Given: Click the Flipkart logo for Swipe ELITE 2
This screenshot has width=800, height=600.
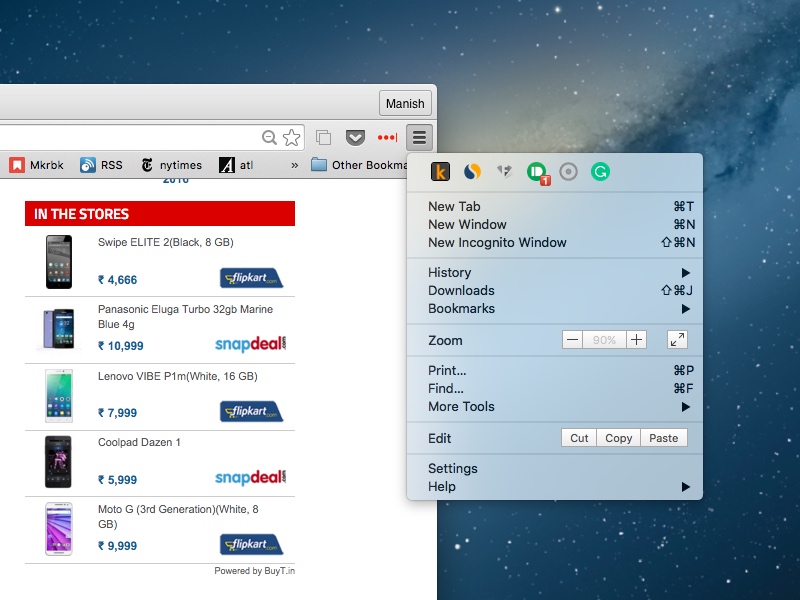Looking at the screenshot, I should coord(252,278).
